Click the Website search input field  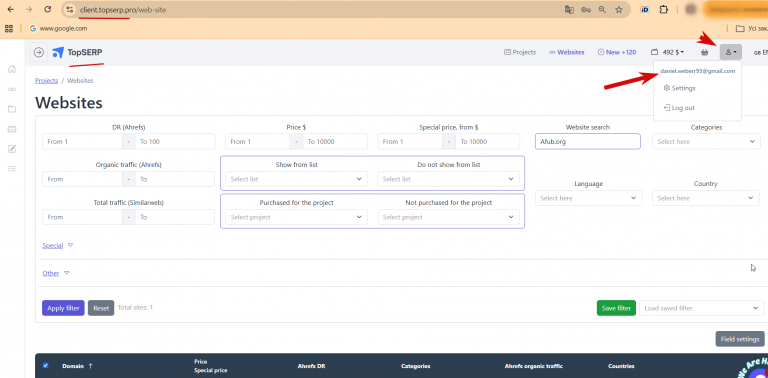point(587,142)
